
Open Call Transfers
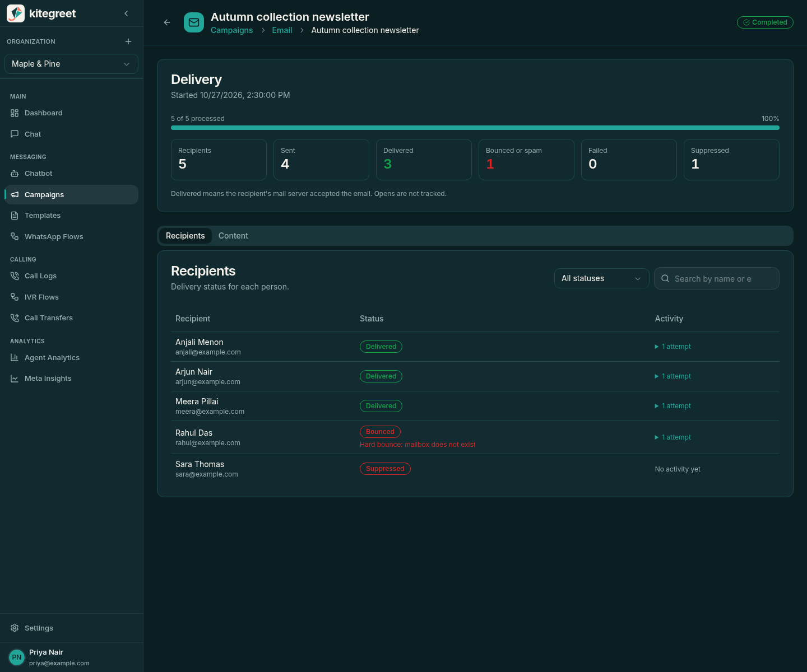71,318
